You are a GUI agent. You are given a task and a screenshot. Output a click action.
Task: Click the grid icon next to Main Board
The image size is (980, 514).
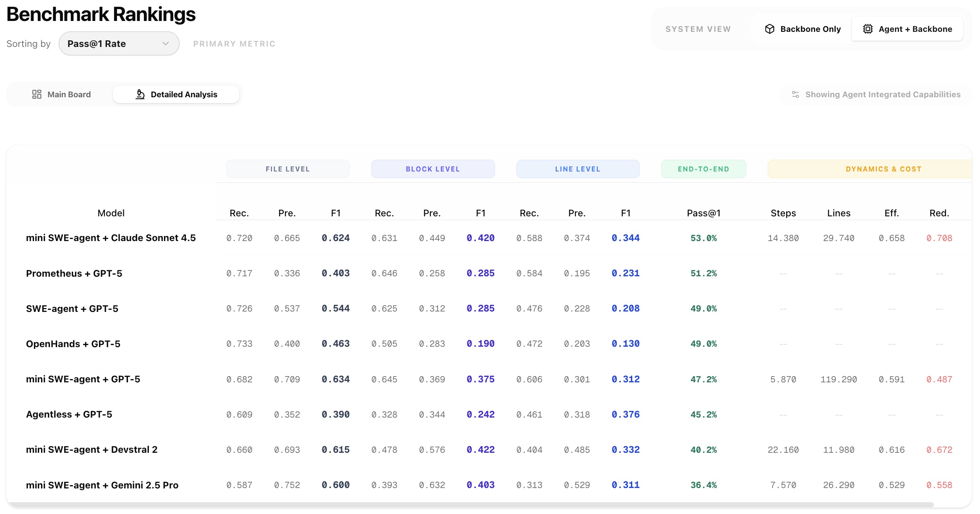click(x=37, y=94)
